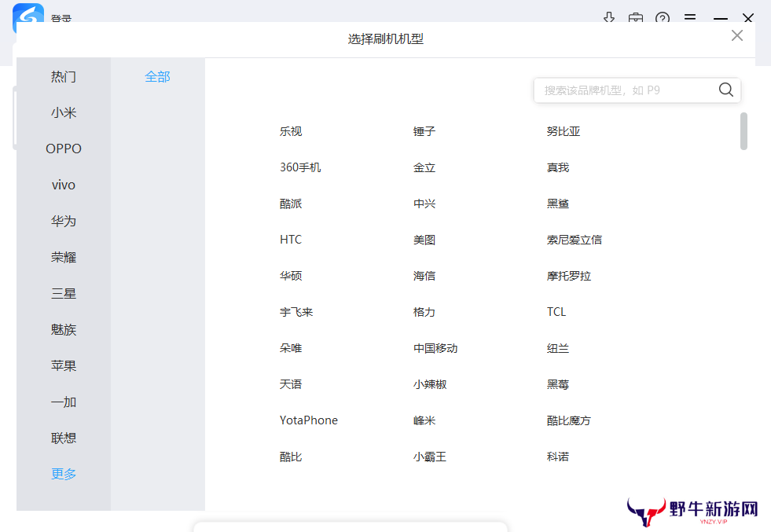Choose the 黑鲨 brand
Screen dimensions: 771x532
[x=557, y=204]
